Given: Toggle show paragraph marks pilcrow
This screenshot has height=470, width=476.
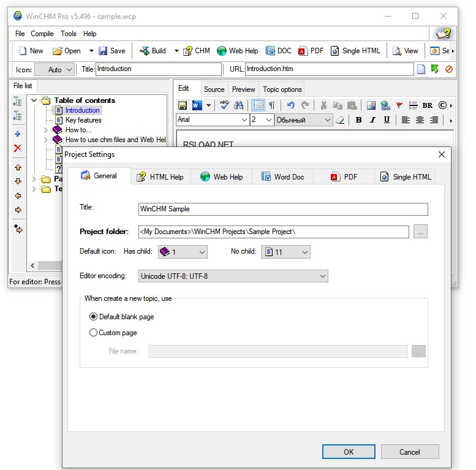Looking at the screenshot, I should click(x=272, y=105).
